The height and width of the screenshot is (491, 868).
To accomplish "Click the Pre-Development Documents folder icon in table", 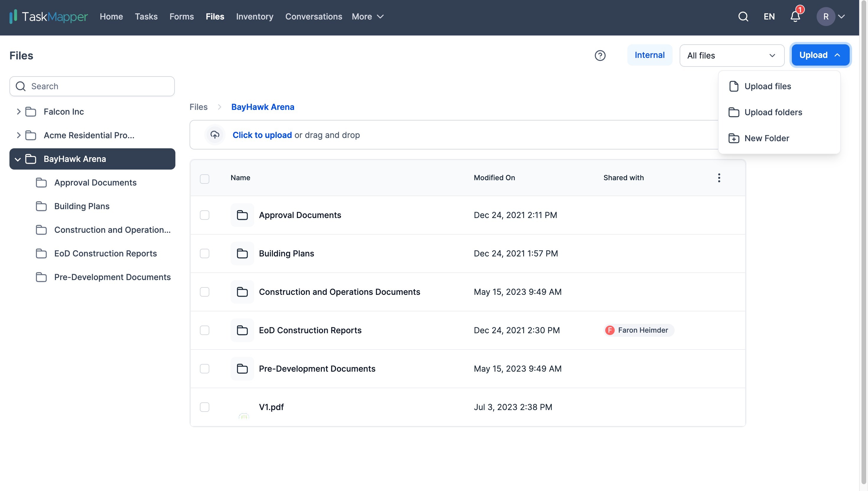I will (x=242, y=369).
